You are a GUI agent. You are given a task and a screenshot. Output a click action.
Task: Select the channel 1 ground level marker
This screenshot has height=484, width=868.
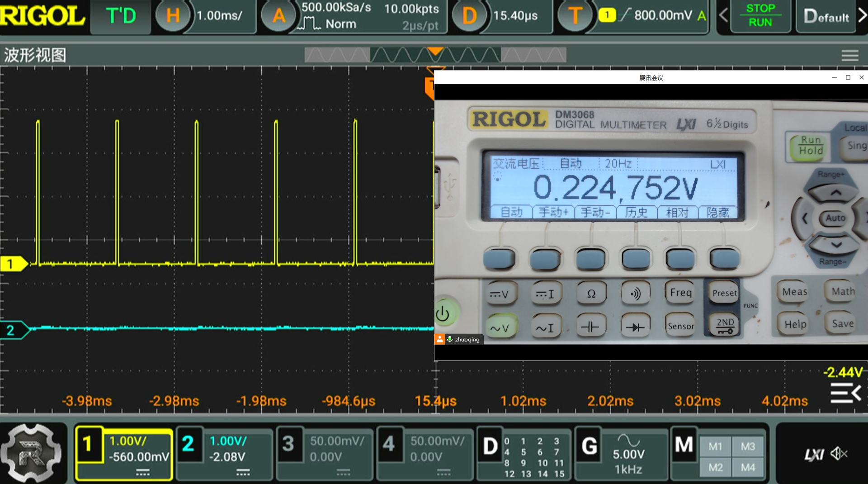click(x=14, y=264)
